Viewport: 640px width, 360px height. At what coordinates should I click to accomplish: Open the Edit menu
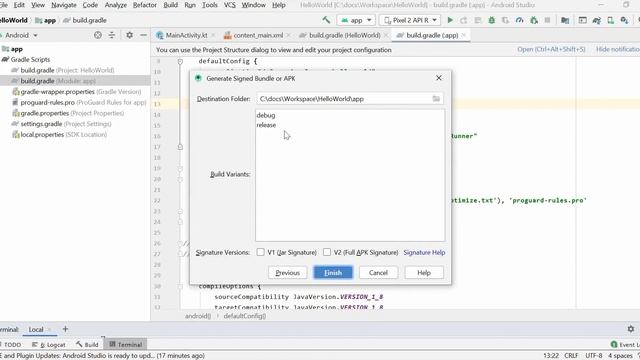(19, 5)
